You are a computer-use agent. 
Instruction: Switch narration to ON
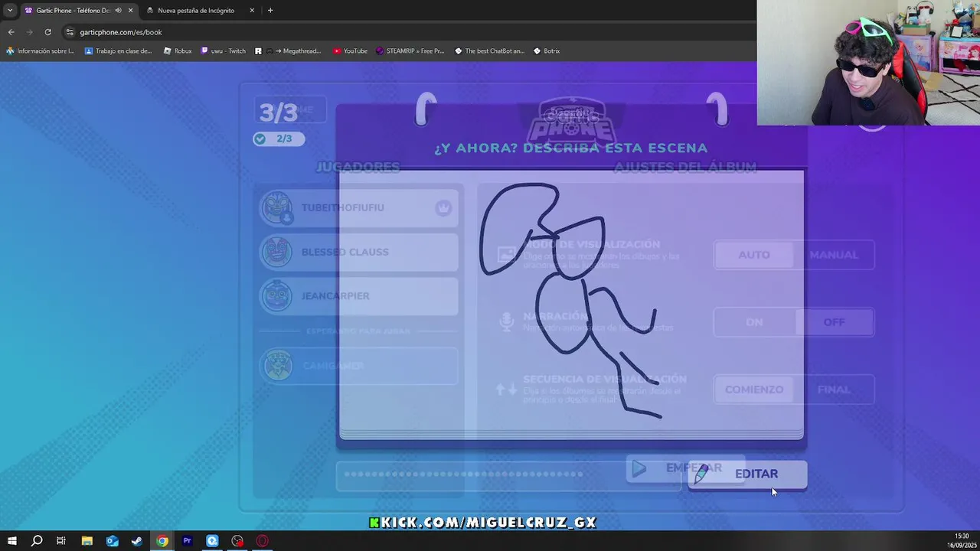point(754,322)
